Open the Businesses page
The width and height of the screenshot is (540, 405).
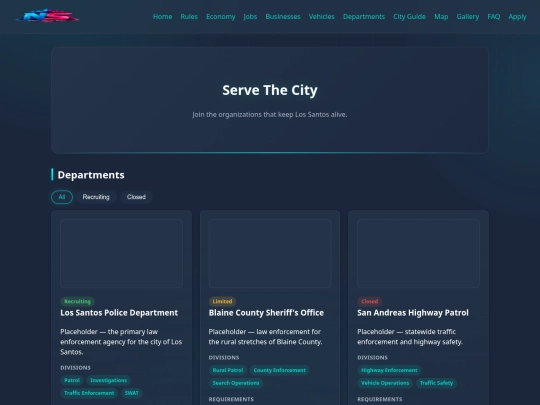point(283,17)
